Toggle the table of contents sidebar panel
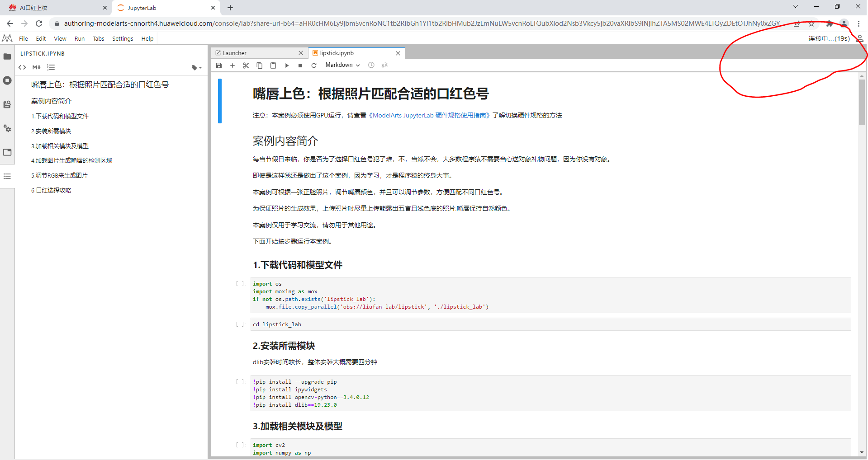Viewport: 868px width, 460px height. (x=7, y=176)
